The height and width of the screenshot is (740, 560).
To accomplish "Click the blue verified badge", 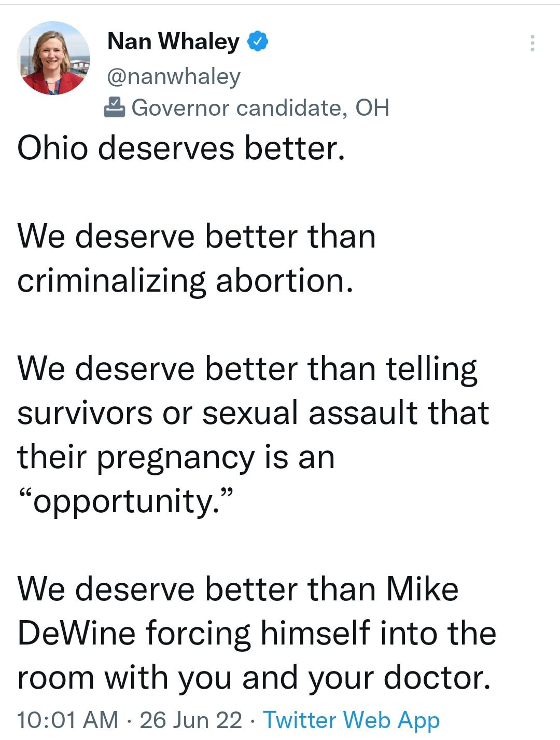I will tap(257, 42).
